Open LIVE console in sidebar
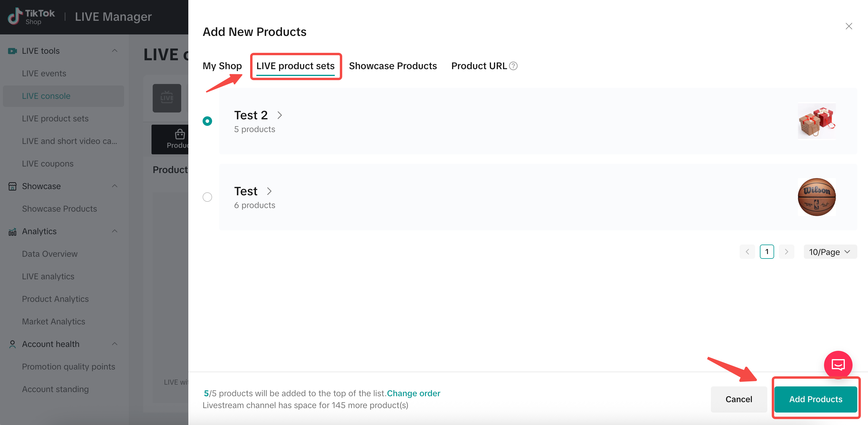 coord(63,96)
